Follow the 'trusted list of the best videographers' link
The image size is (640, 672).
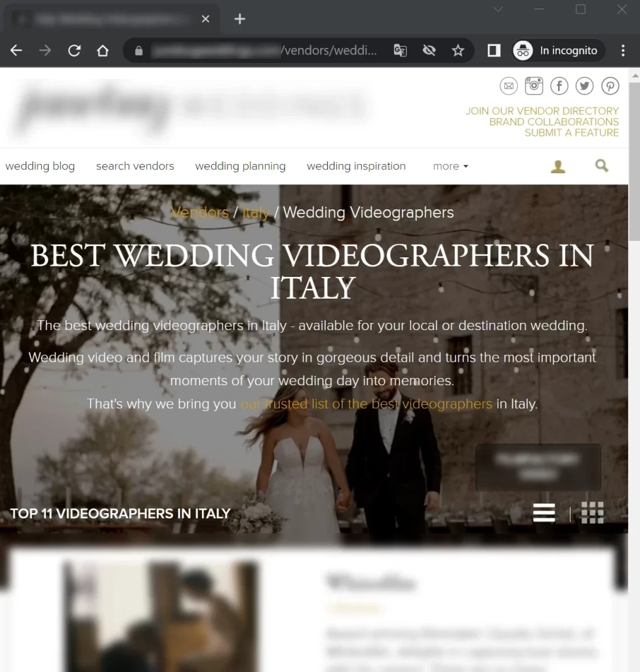point(366,404)
